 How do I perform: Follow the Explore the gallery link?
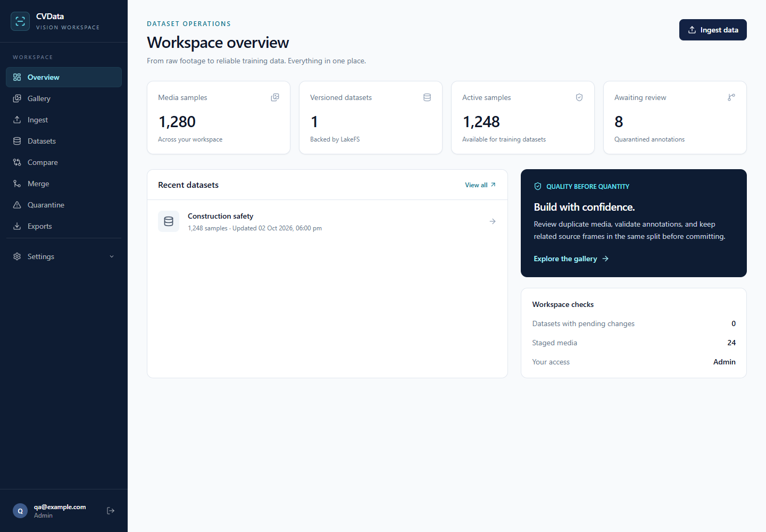571,259
